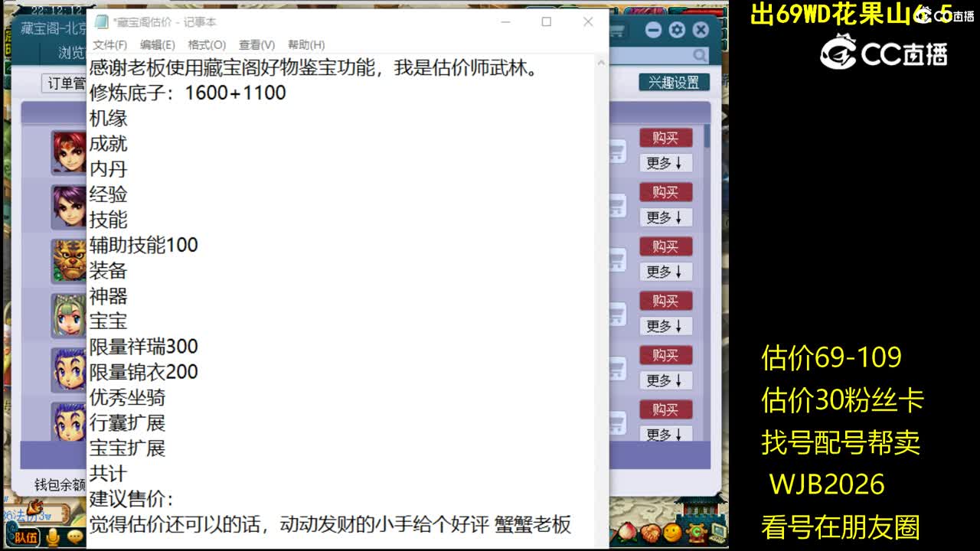The height and width of the screenshot is (551, 980).
Task: Click the text line 优秀坐骑
Action: pos(127,398)
